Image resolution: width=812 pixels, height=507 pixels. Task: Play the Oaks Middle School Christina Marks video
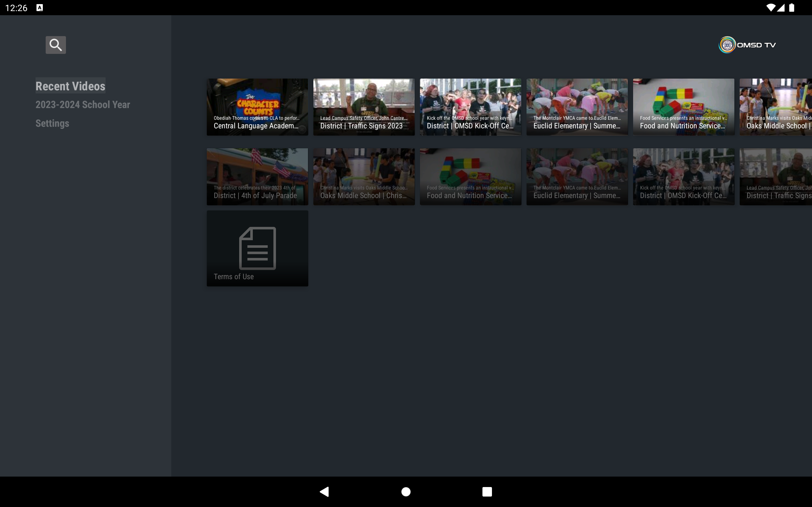364,176
